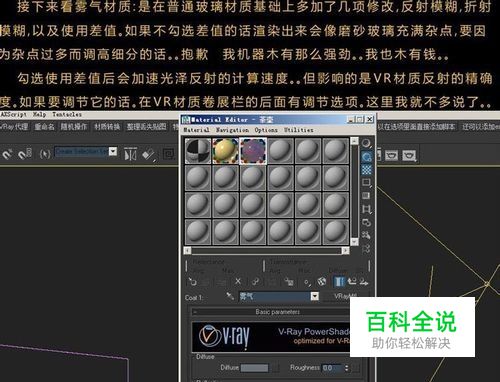Open Material/Map Navigator icon

(x=366, y=248)
